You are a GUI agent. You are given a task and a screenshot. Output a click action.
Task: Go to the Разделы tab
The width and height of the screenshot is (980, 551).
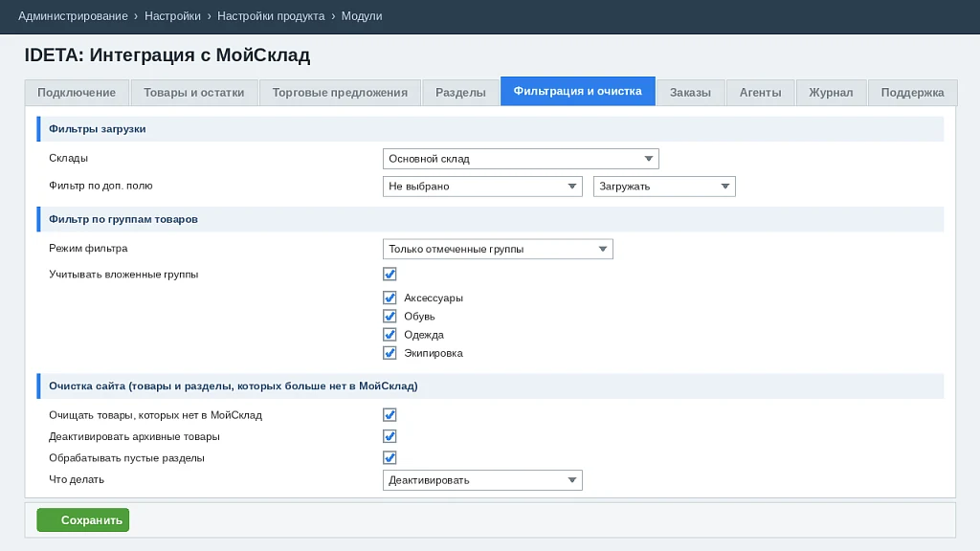click(x=460, y=93)
